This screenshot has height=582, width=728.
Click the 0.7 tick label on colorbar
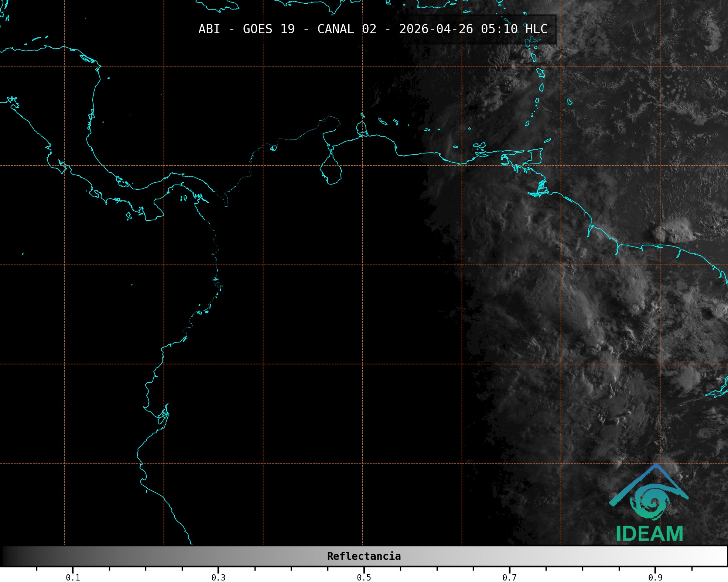(x=509, y=577)
